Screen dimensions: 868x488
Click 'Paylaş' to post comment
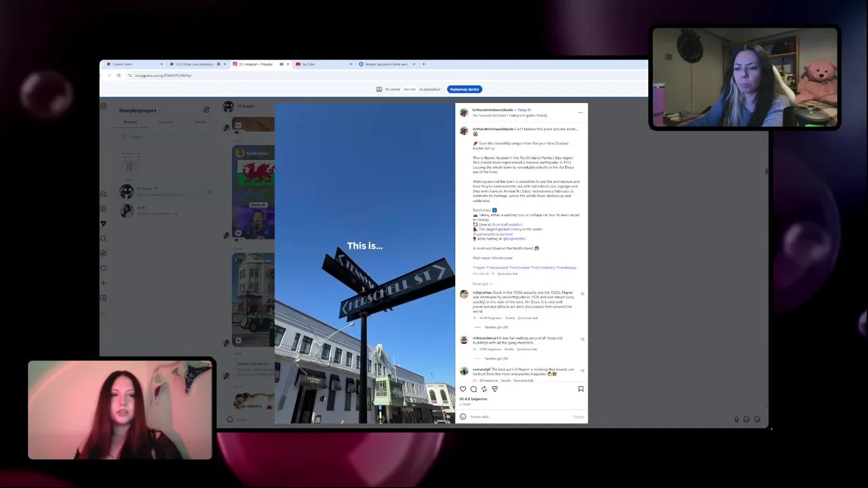(x=578, y=417)
